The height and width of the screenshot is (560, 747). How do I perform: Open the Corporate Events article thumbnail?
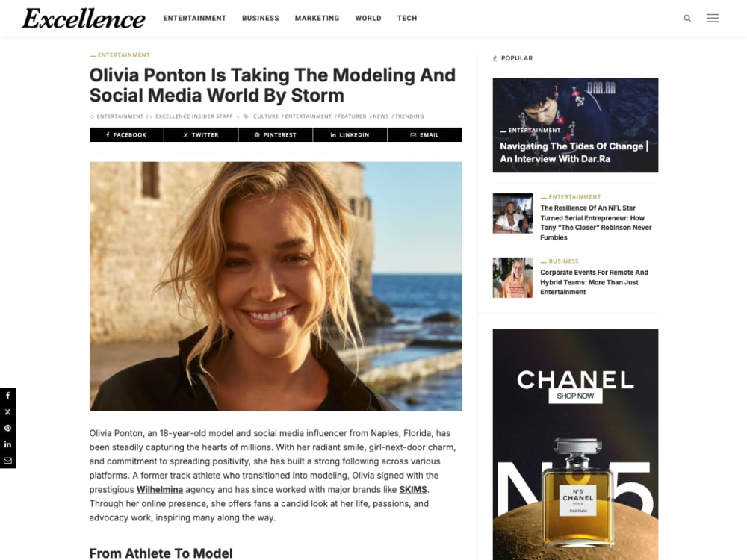click(512, 278)
